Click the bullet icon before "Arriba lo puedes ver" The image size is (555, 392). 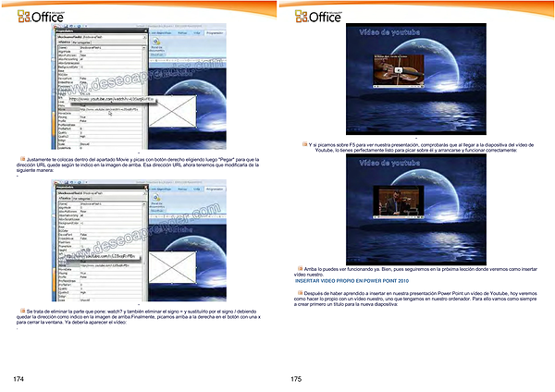(x=300, y=268)
